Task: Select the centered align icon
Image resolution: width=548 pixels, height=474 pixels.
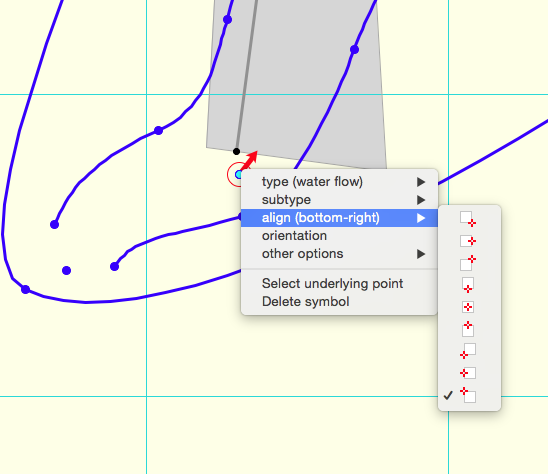Action: [468, 307]
